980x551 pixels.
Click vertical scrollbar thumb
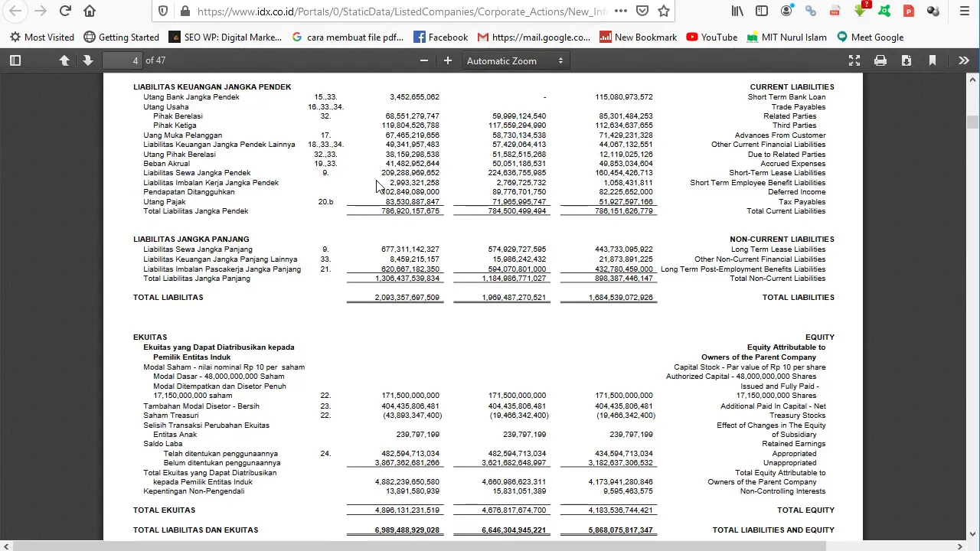972,122
